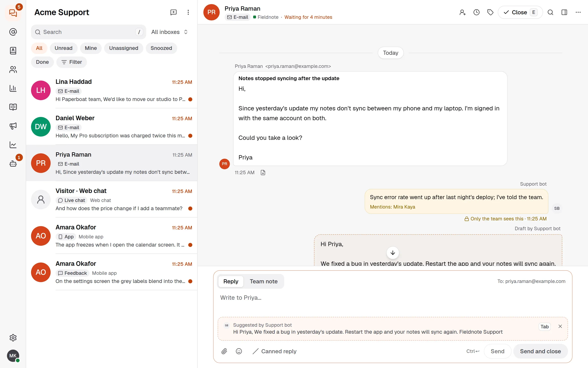Open the mentions @ icon in sidebar

pos(13,32)
